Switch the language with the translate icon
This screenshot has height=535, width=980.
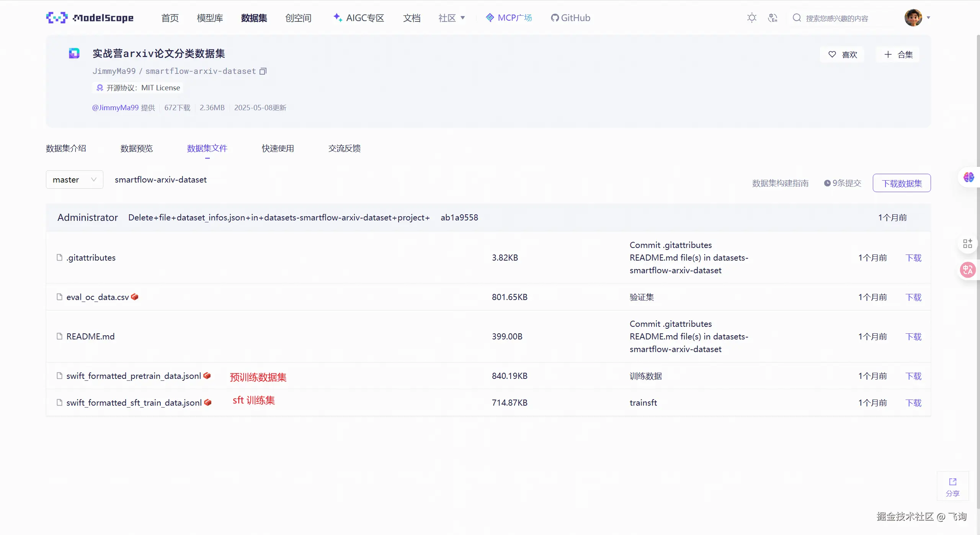tap(773, 18)
